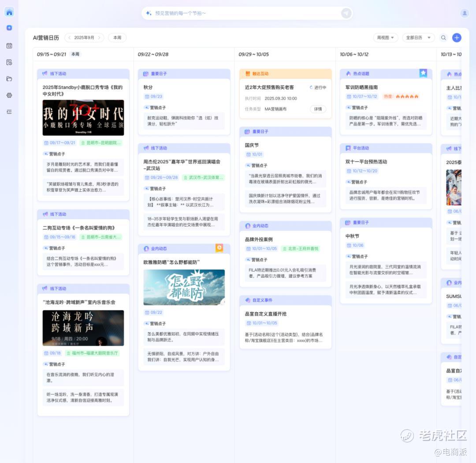Open the calendar icon in the sidebar
Viewport: 476px width, 463px height.
pyautogui.click(x=9, y=46)
